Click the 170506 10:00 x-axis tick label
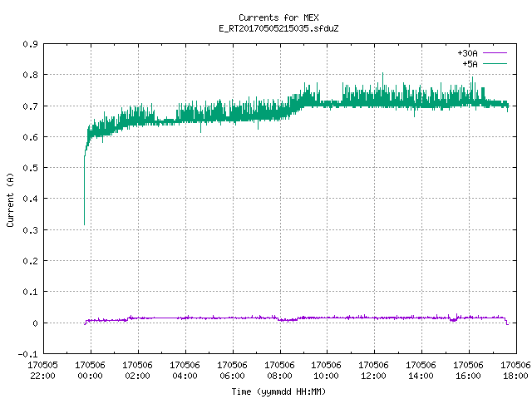This screenshot has width=532, height=399. tap(327, 370)
